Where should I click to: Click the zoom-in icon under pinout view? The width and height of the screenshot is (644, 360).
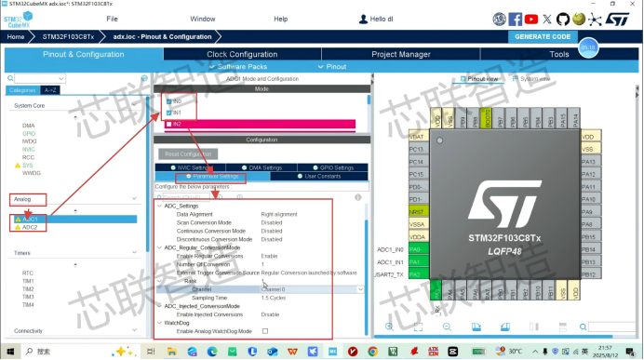click(x=389, y=327)
